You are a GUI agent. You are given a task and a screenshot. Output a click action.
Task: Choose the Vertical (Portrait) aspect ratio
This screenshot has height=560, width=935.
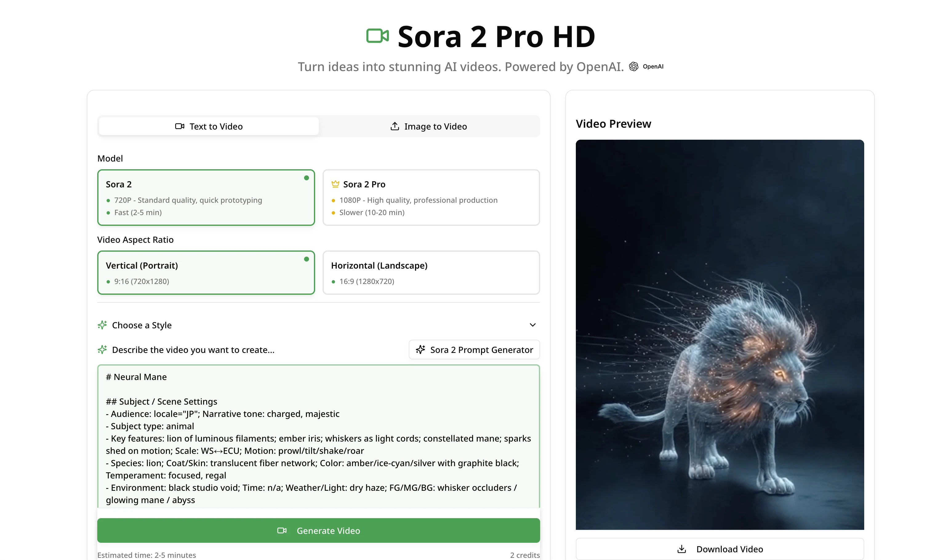click(x=206, y=272)
